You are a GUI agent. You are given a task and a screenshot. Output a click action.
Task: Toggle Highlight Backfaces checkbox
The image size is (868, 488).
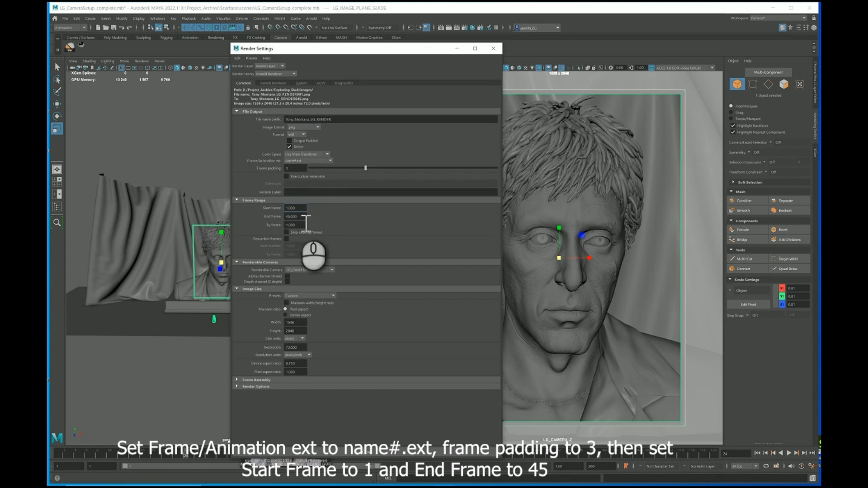(x=733, y=126)
